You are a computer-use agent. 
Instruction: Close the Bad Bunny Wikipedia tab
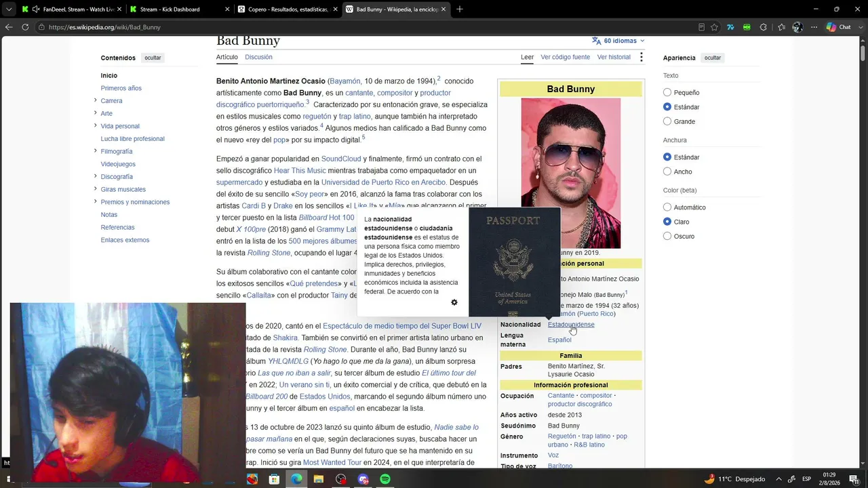443,9
